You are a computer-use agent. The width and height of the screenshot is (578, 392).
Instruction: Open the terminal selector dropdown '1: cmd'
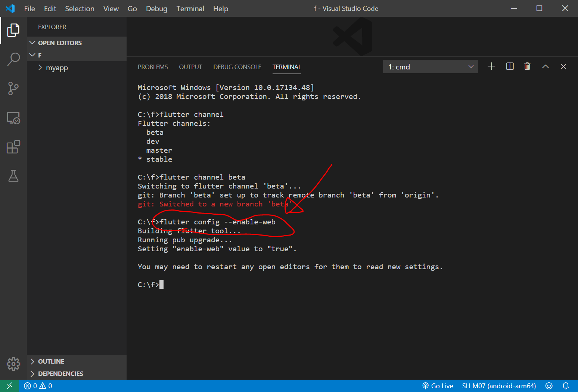pos(431,66)
